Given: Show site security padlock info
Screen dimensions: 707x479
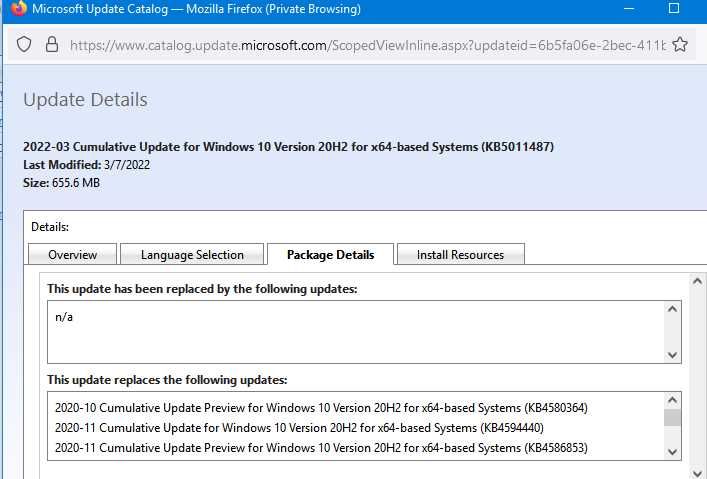Looking at the screenshot, I should coord(52,44).
